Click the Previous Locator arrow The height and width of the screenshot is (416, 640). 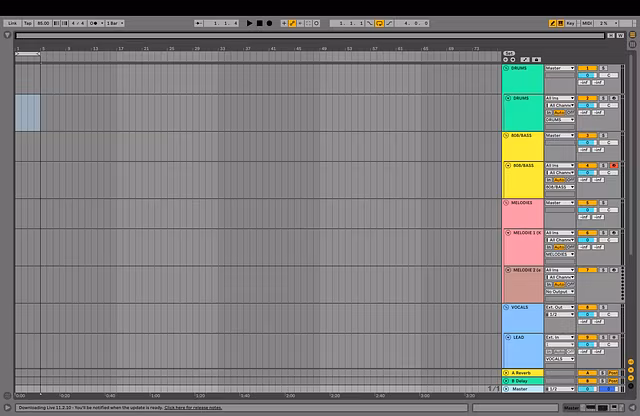506,60
